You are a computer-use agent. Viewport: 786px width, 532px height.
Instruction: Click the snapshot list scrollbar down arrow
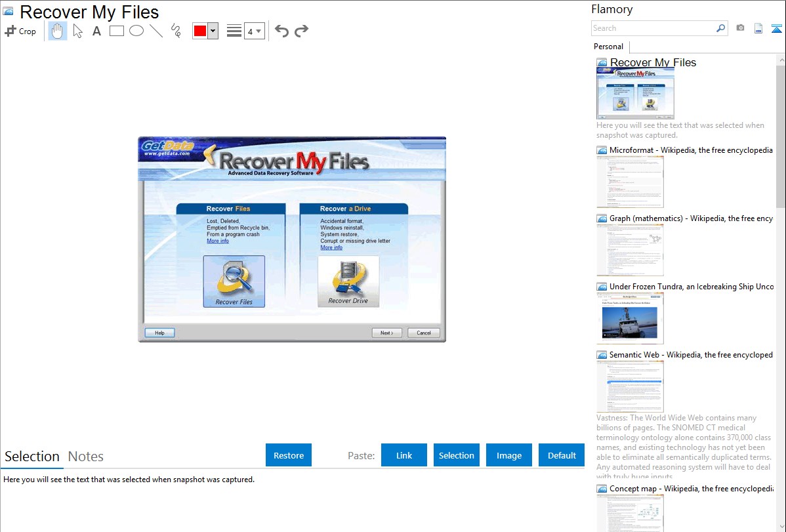(781, 527)
